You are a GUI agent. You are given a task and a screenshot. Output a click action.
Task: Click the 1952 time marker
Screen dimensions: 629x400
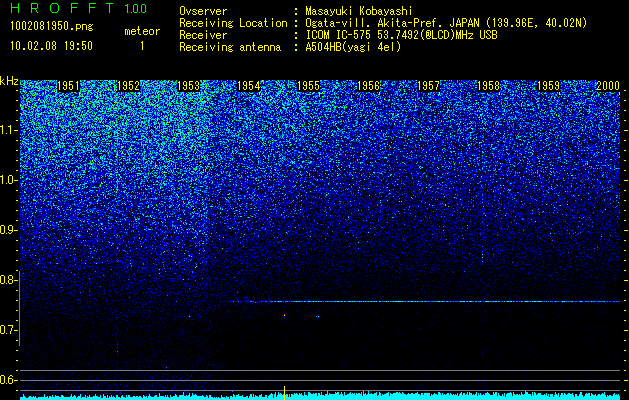[128, 86]
